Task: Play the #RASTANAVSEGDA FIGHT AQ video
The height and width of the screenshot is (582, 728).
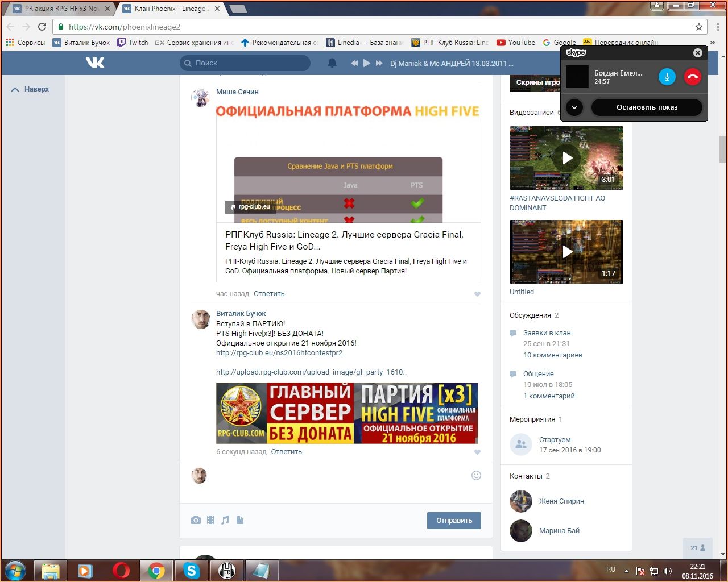Action: (x=566, y=158)
